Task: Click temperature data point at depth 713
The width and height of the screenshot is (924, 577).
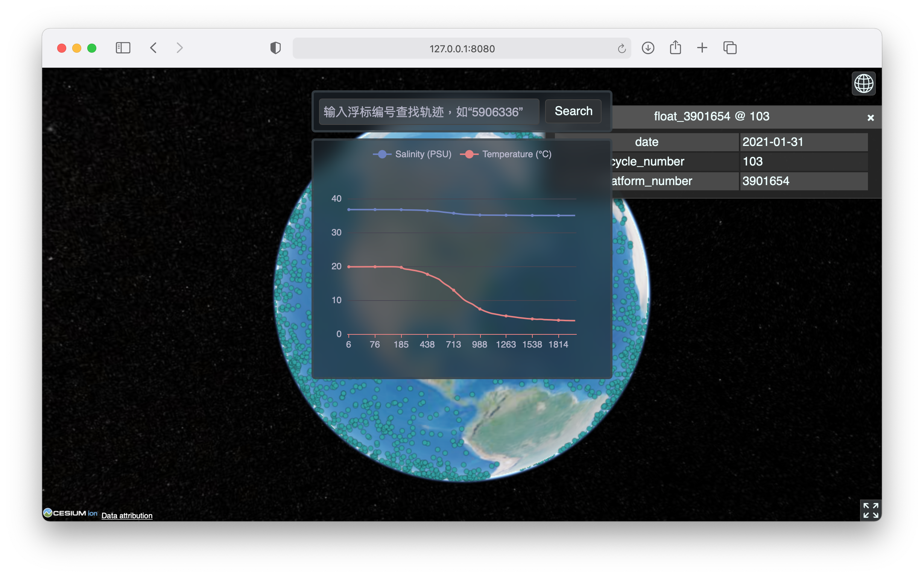Action: pos(453,290)
